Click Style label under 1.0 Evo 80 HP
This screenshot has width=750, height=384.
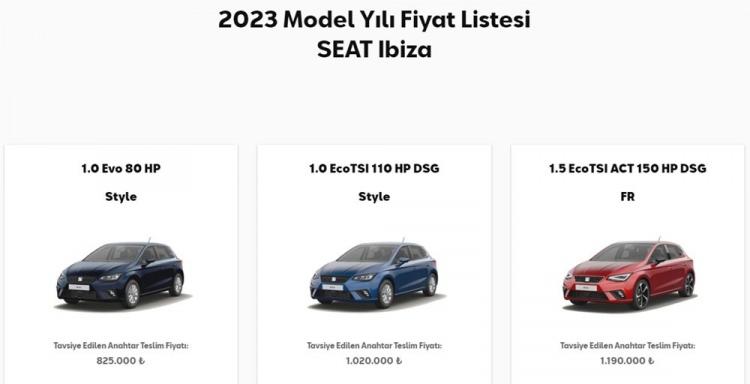click(x=121, y=197)
